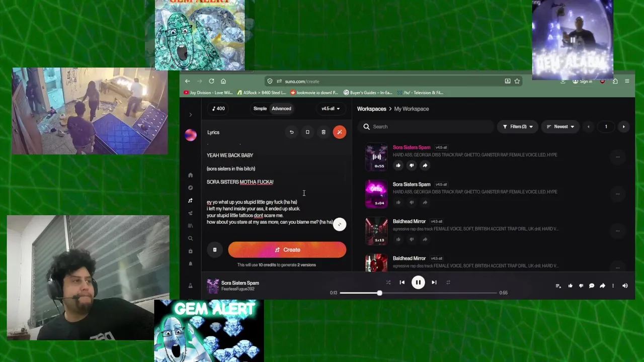Viewport: 644px width, 362px height.
Task: Open the browser extensions puzzle icon
Action: [615, 81]
